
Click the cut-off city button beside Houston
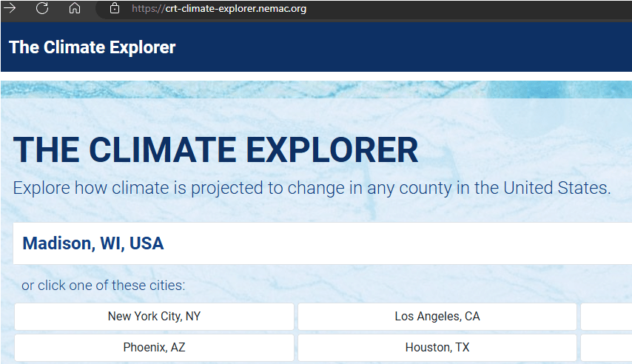607,347
